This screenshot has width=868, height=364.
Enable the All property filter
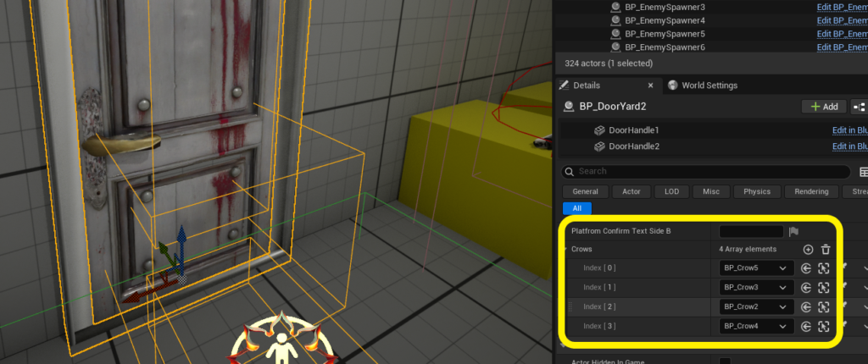click(x=576, y=207)
